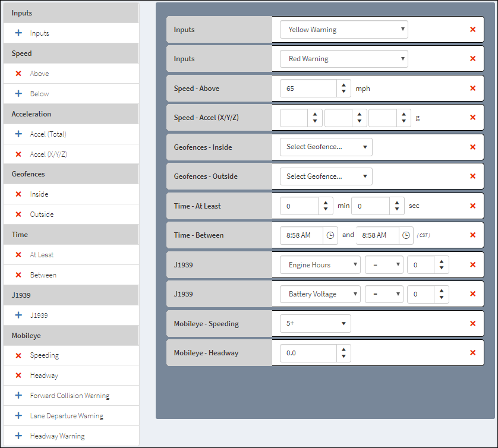Screen dimensions: 498x448
Task: Open the Mobileye Speeding 5+ dropdown
Action: (316, 324)
